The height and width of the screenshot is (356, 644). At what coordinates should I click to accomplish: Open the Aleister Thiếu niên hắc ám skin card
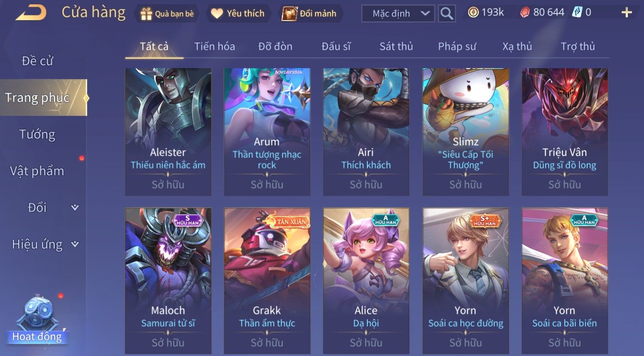pyautogui.click(x=168, y=132)
